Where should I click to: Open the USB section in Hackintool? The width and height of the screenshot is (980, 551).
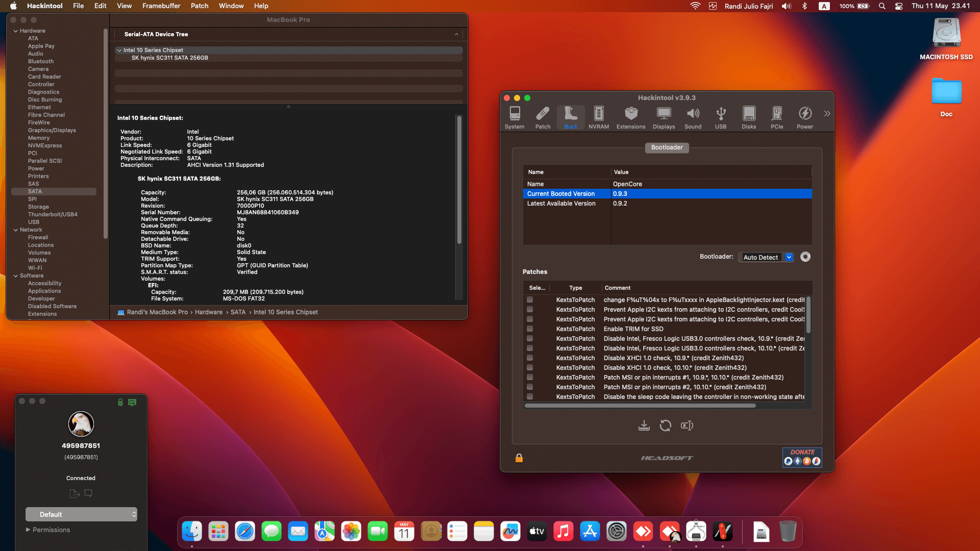721,118
